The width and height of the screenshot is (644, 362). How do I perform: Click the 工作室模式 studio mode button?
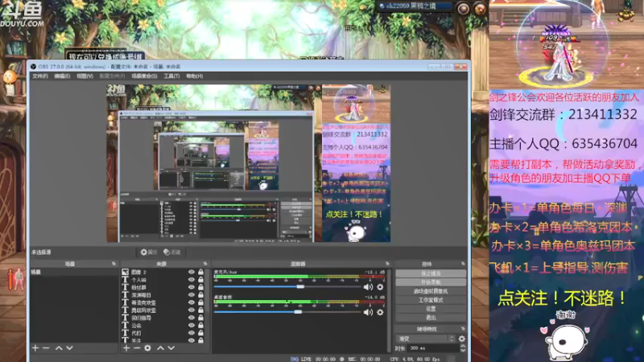(x=431, y=300)
